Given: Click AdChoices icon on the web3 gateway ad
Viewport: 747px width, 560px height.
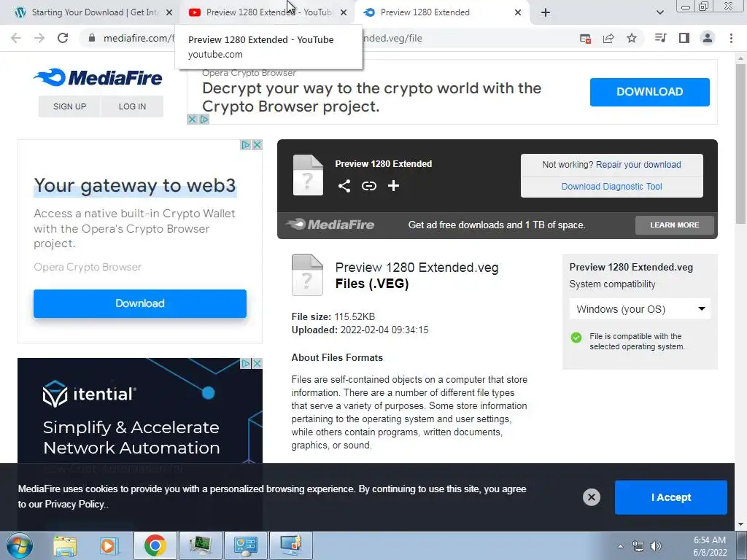Looking at the screenshot, I should pyautogui.click(x=246, y=145).
